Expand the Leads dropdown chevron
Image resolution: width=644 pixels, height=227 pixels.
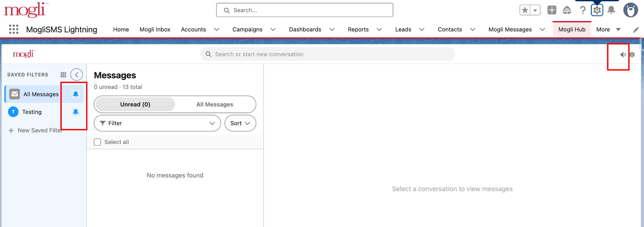(x=422, y=30)
